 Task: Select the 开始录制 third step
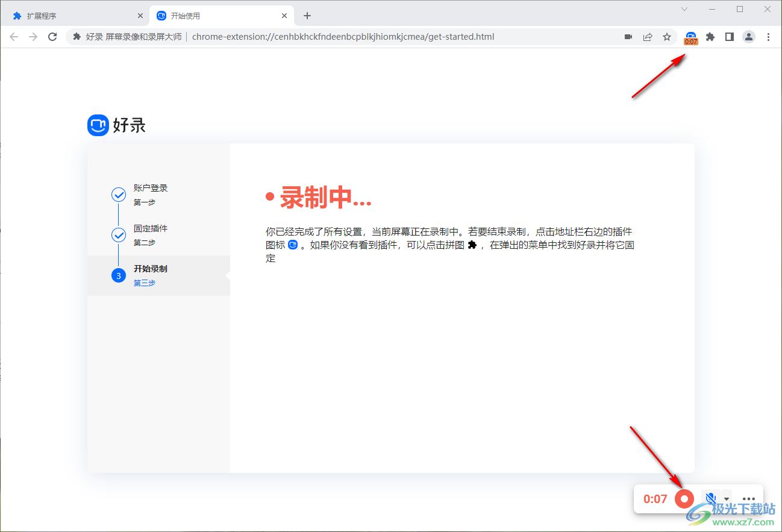pyautogui.click(x=158, y=275)
